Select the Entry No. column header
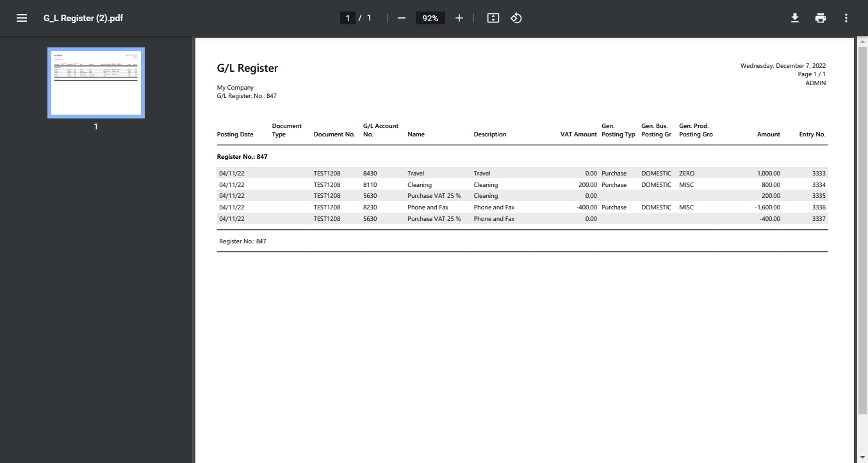This screenshot has height=463, width=868. [x=812, y=134]
